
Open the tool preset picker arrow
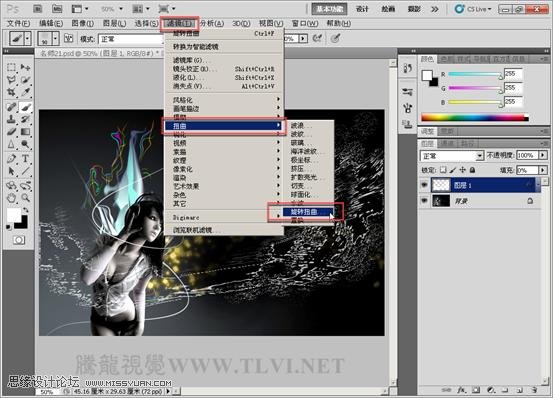[x=28, y=38]
